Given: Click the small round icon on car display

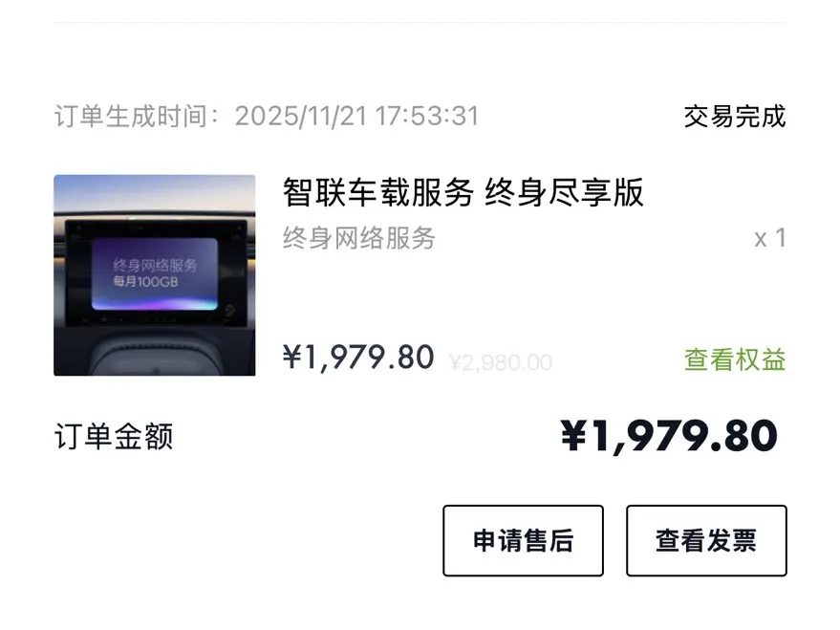Looking at the screenshot, I should click(x=229, y=310).
